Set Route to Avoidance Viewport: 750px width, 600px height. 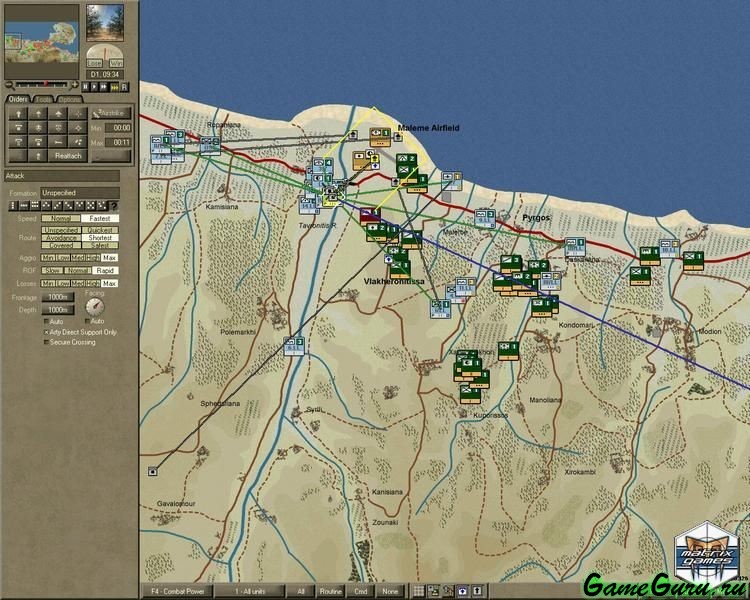click(61, 237)
